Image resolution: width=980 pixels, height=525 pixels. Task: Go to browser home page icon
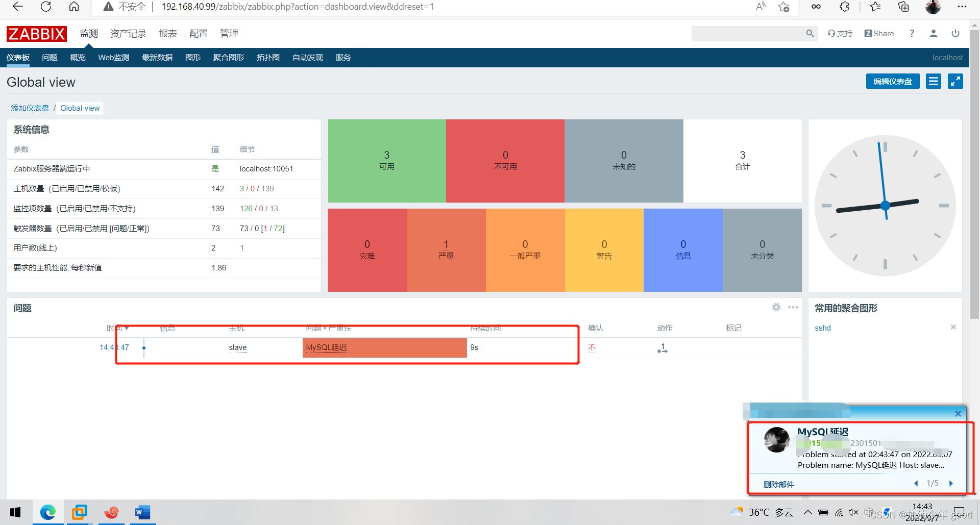point(74,7)
